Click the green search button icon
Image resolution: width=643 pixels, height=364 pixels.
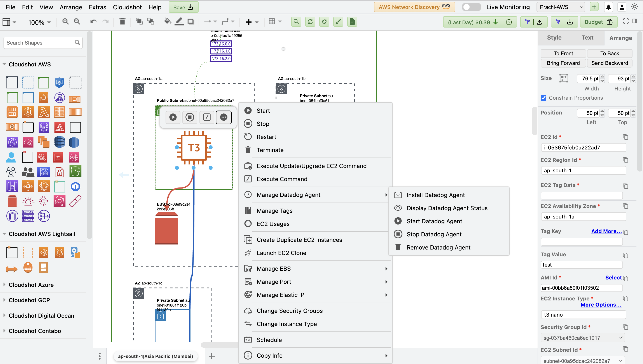point(296,22)
